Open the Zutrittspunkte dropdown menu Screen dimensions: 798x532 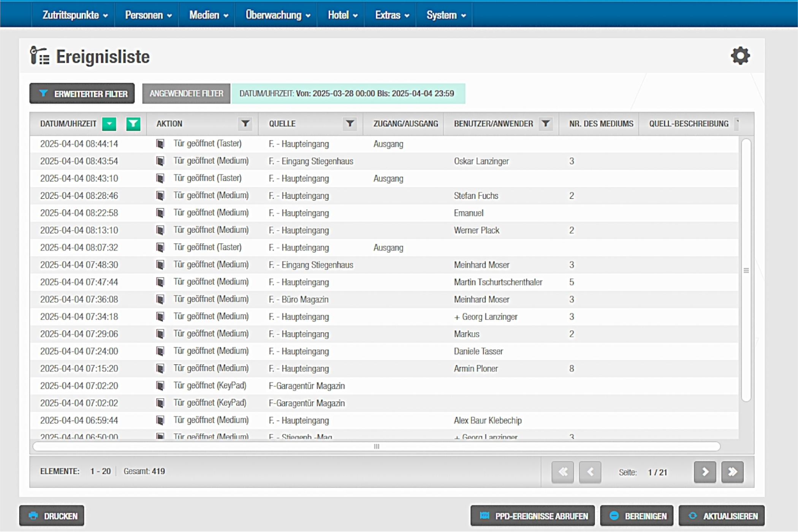point(75,15)
